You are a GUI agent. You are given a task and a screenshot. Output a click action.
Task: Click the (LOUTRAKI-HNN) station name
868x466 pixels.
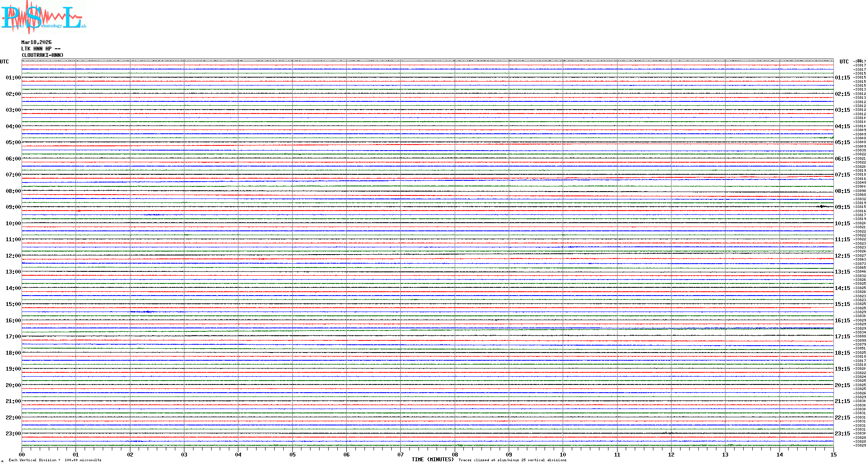click(42, 55)
